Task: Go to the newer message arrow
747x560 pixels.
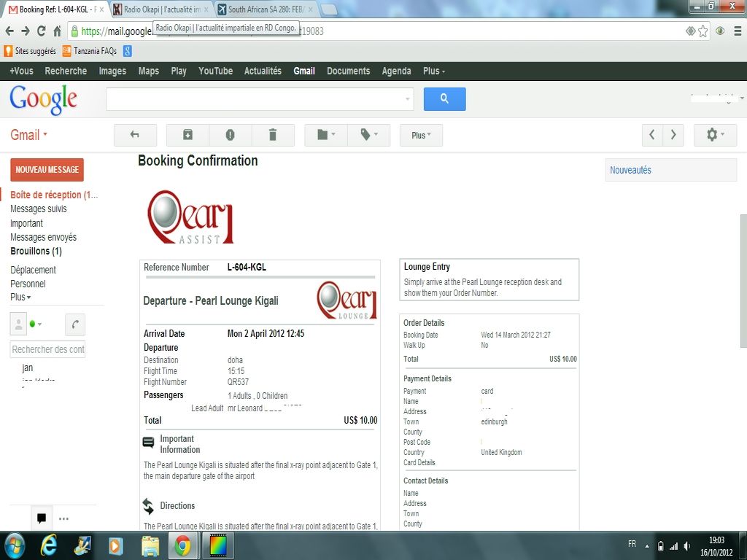Action: tap(652, 135)
